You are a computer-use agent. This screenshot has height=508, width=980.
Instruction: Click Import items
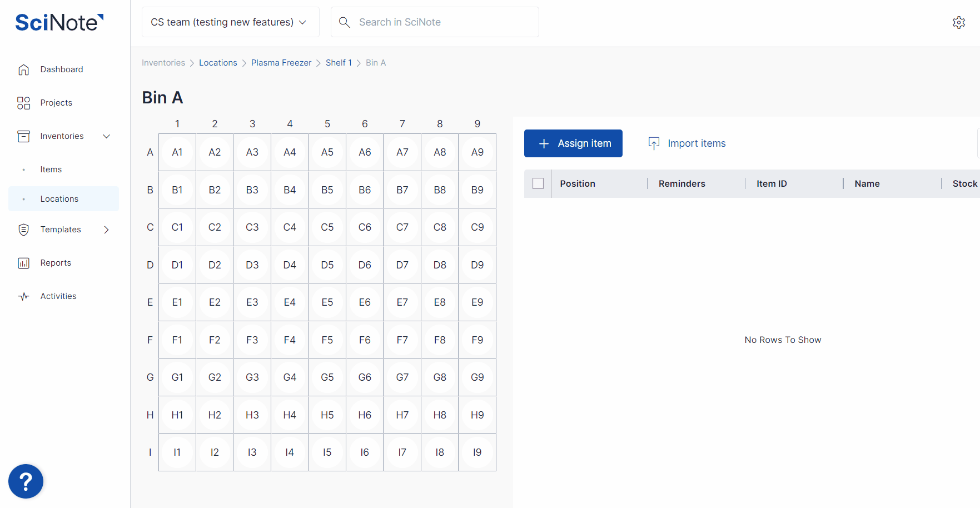click(x=687, y=143)
